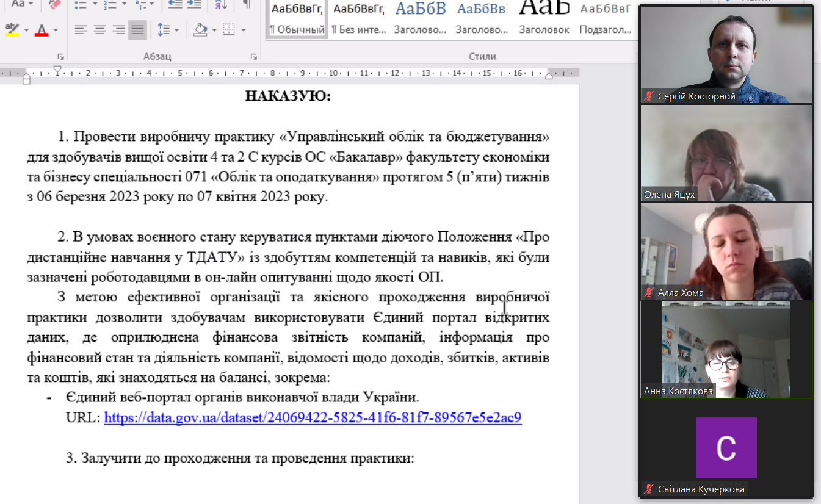821x504 pixels.
Task: Align paragraph text to the left
Action: [81, 29]
